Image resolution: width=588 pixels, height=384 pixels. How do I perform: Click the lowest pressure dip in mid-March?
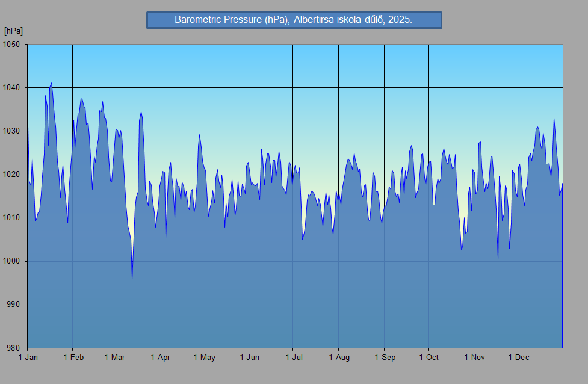pos(132,279)
